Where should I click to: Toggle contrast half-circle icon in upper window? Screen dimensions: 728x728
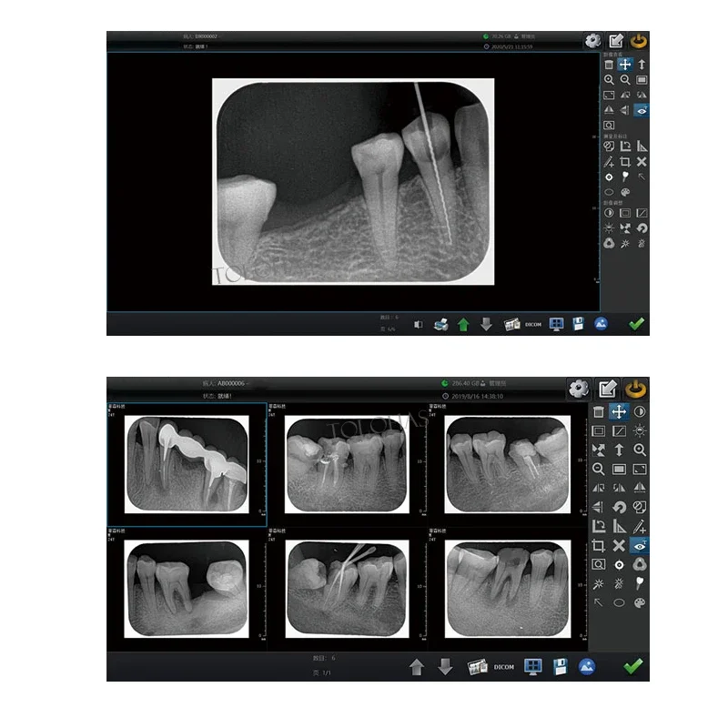(609, 213)
